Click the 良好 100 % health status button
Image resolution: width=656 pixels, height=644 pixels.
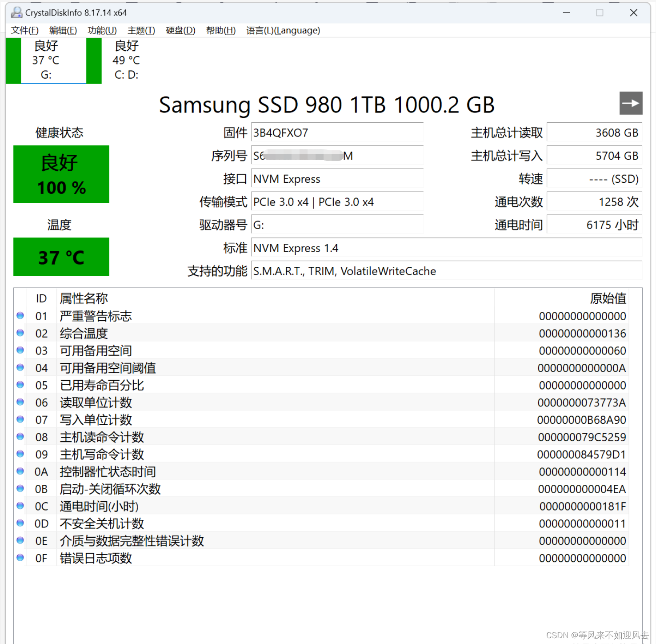61,174
